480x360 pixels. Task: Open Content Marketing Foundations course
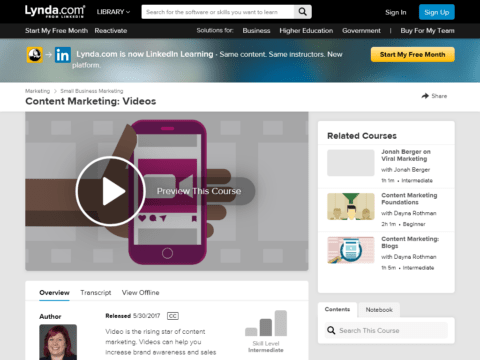click(409, 199)
